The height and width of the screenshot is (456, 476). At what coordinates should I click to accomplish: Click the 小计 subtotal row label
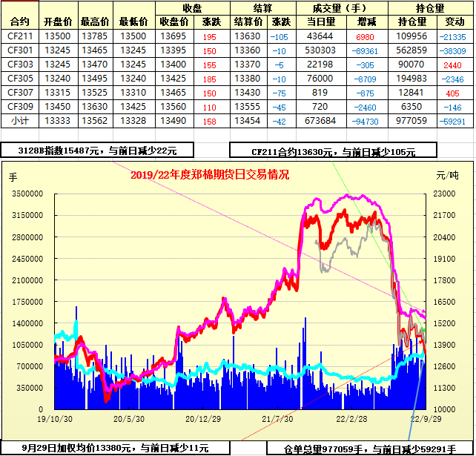(20, 120)
